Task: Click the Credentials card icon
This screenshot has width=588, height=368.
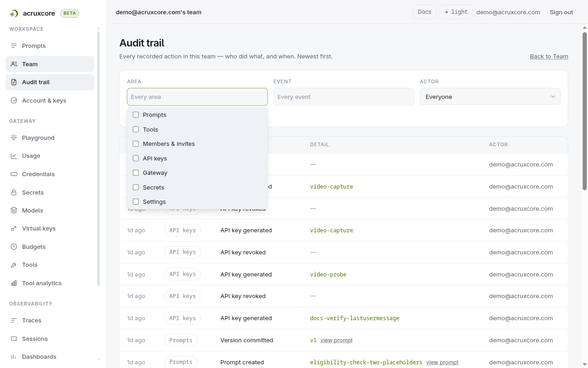Action: pyautogui.click(x=14, y=174)
